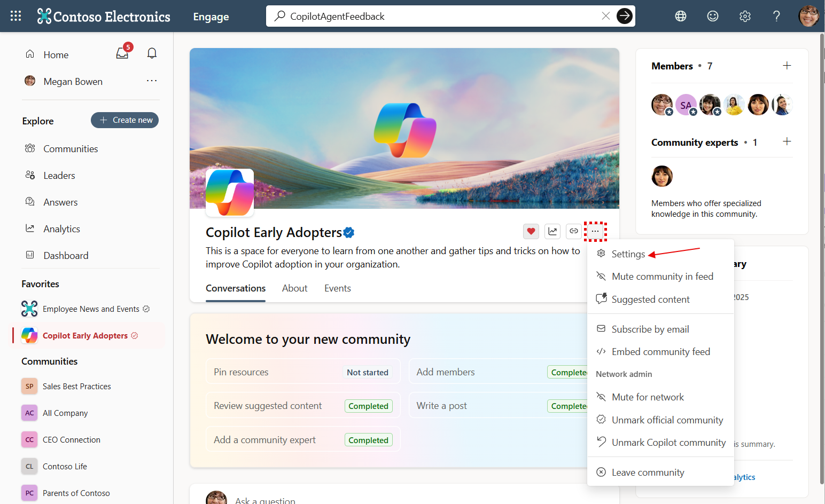Click the Create new button
The width and height of the screenshot is (825, 504).
124,120
